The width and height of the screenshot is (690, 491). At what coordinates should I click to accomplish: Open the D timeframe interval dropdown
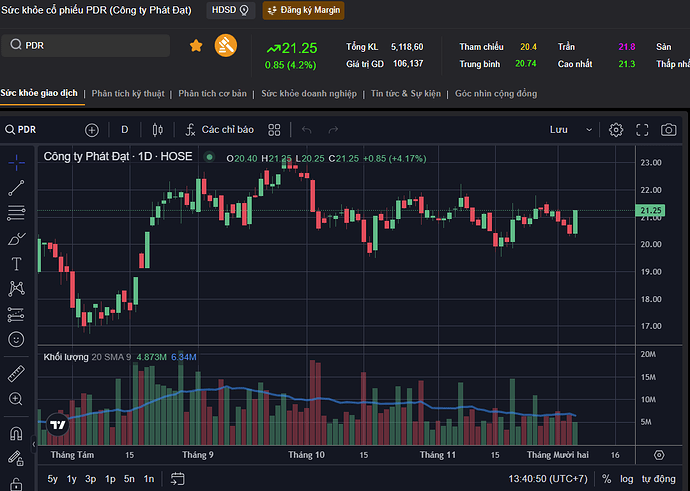pos(125,130)
